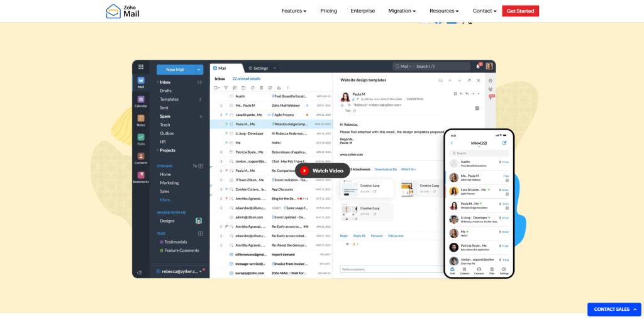Click the blue New Mail button
Viewport: 644px width, 319px height.
coord(175,69)
